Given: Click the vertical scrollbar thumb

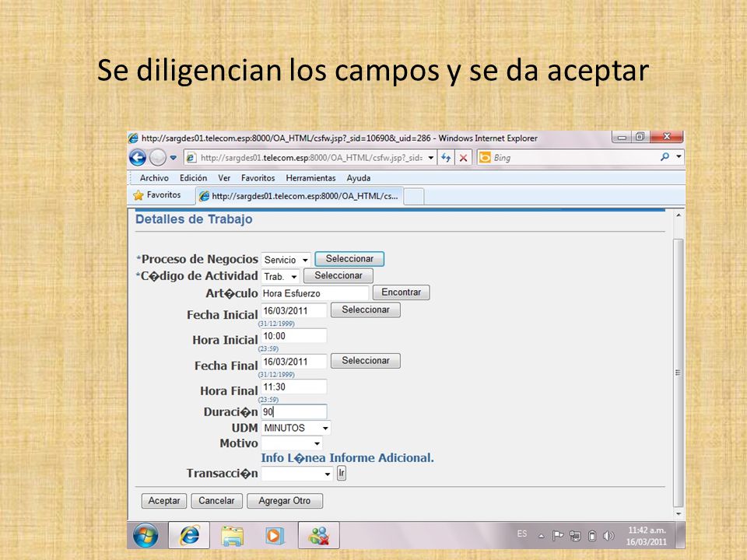Looking at the screenshot, I should pyautogui.click(x=679, y=373).
